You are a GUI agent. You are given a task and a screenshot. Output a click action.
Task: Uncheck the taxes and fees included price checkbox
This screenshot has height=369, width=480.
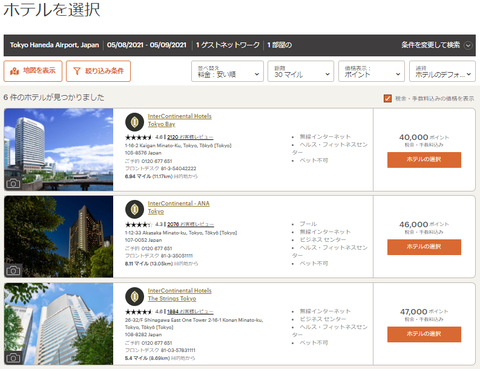click(387, 98)
